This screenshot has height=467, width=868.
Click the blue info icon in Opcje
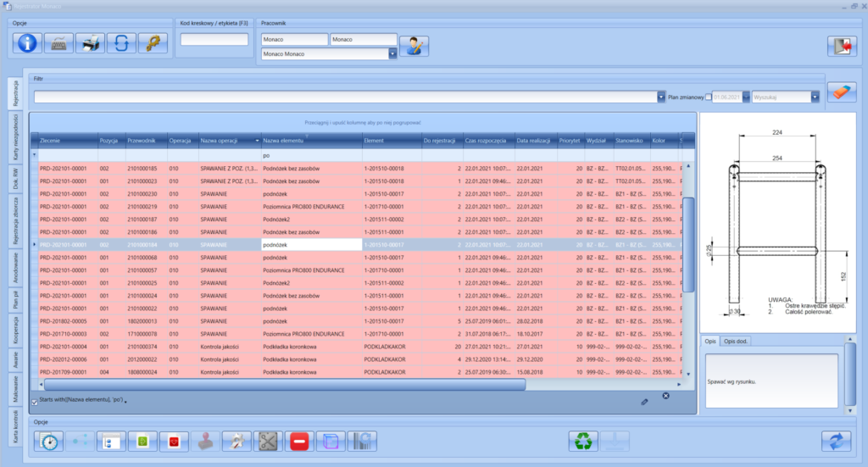(26, 43)
